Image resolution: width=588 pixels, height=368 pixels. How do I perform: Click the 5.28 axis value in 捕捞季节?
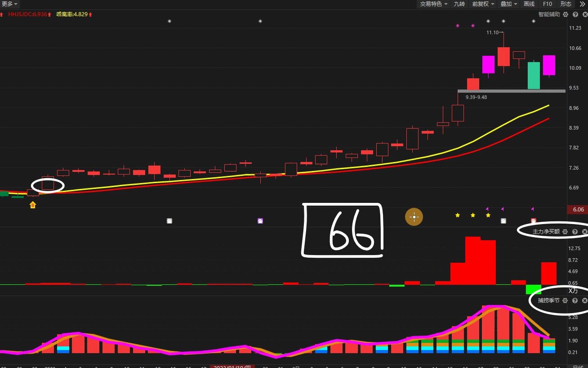pyautogui.click(x=573, y=317)
